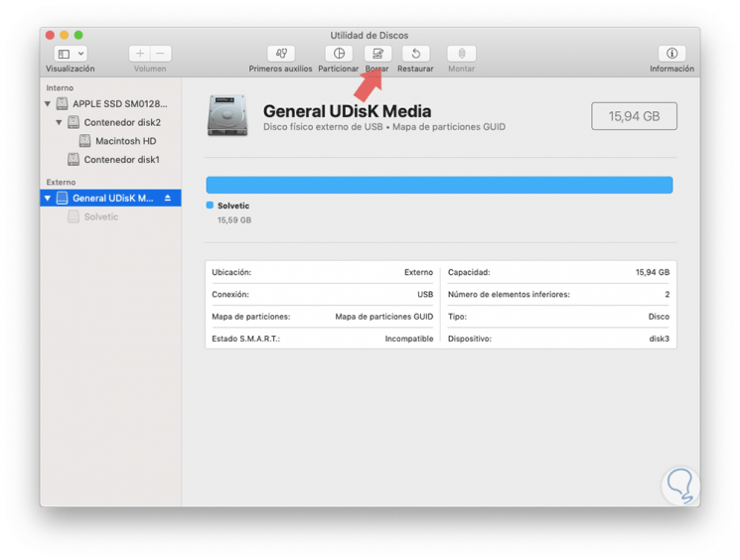Open the Visualización dropdown menu
The width and height of the screenshot is (740, 560).
coord(71,54)
